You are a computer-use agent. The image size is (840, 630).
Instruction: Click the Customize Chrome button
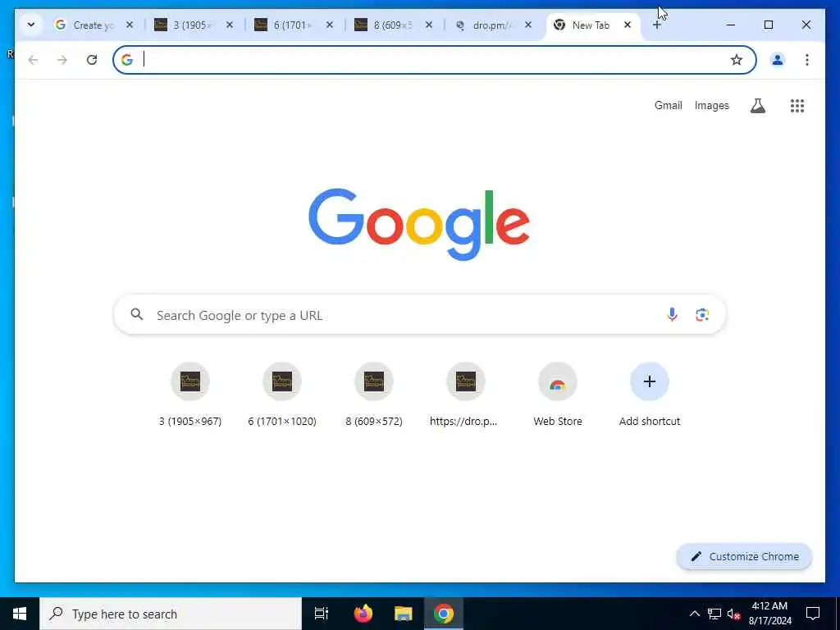(x=745, y=557)
